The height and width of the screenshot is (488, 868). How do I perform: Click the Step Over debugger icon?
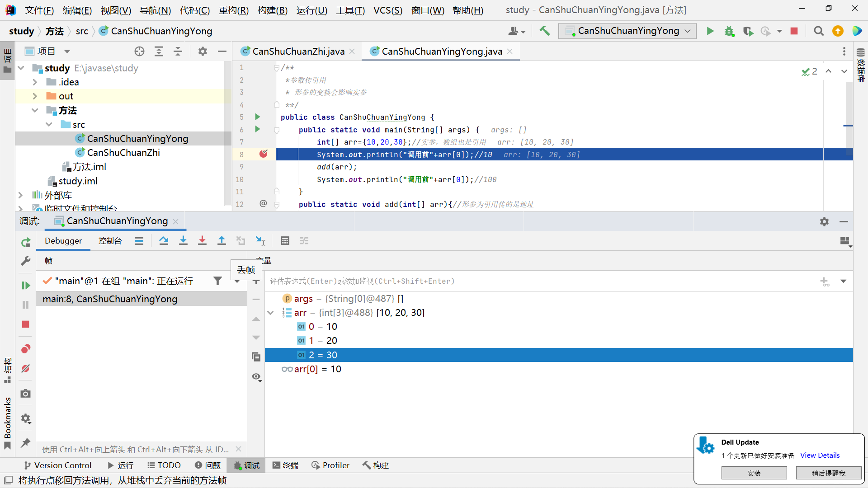click(164, 241)
